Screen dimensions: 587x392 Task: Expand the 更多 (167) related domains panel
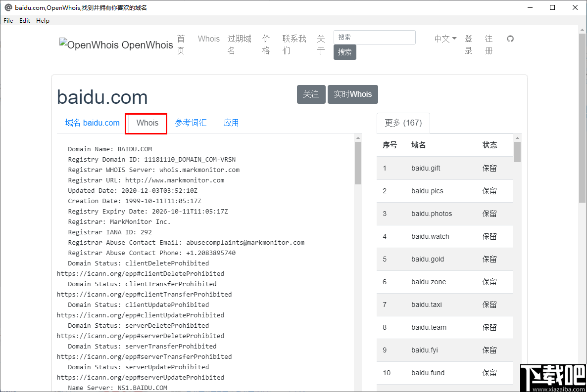pos(403,123)
